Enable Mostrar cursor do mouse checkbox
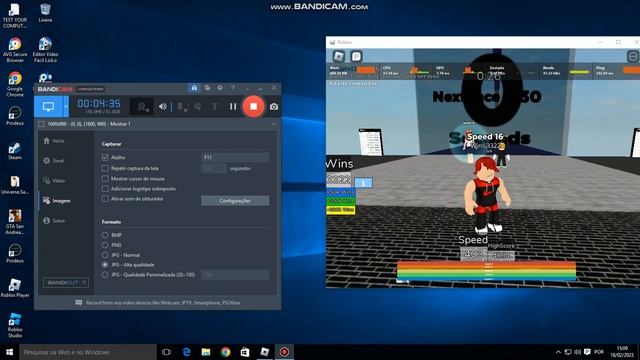This screenshot has height=360, width=640. pos(105,178)
